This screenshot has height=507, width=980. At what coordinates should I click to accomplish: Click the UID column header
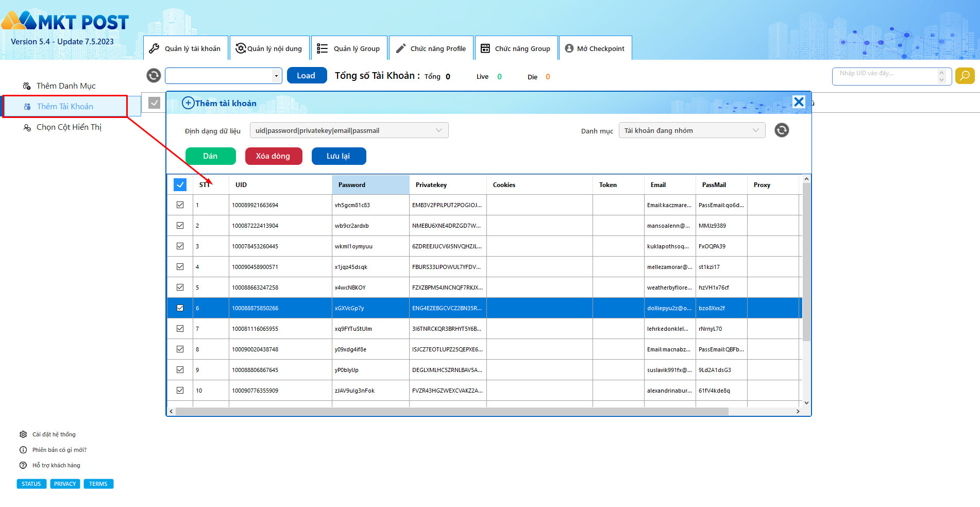point(280,184)
